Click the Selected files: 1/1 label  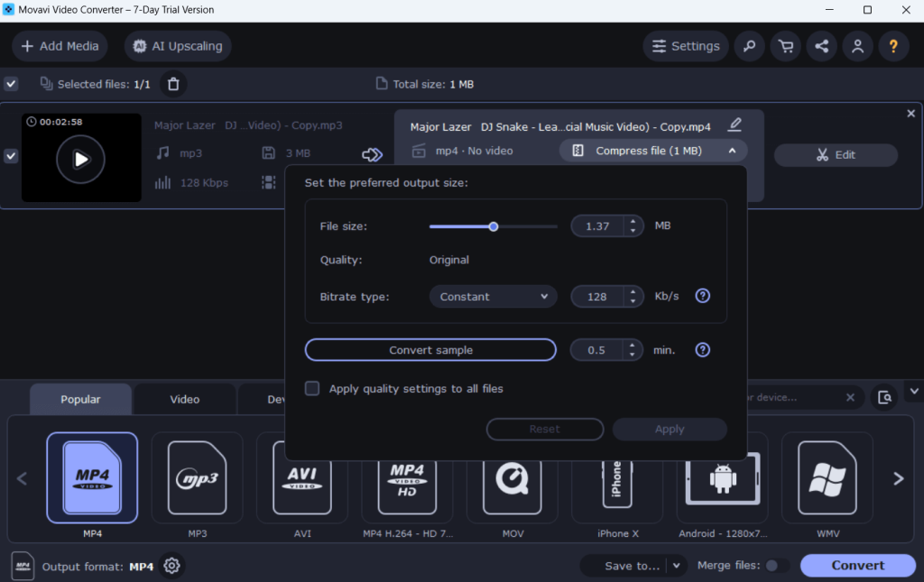pyautogui.click(x=104, y=84)
